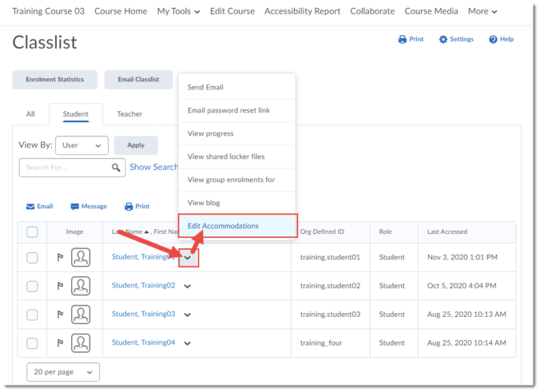Choose Email password reset link
The image size is (540, 392).
point(236,110)
